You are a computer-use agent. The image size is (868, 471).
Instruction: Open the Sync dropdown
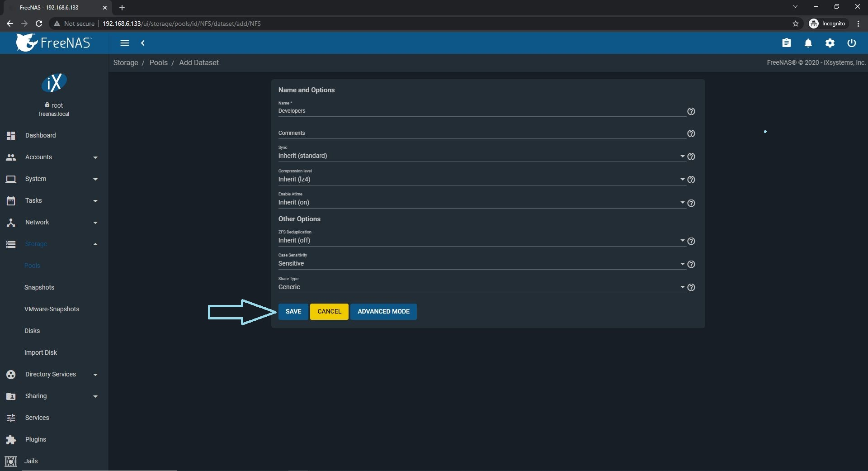tap(482, 156)
